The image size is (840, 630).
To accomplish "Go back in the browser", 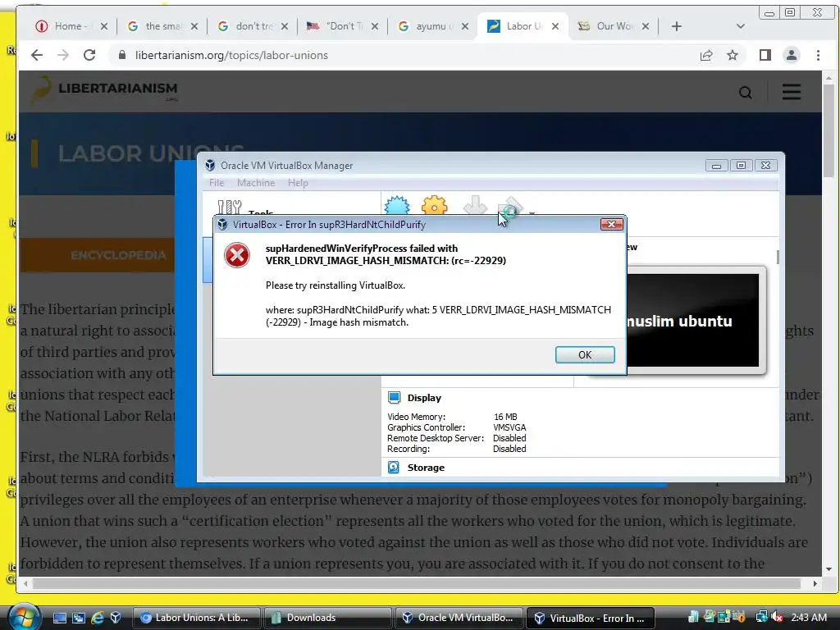I will click(x=36, y=55).
